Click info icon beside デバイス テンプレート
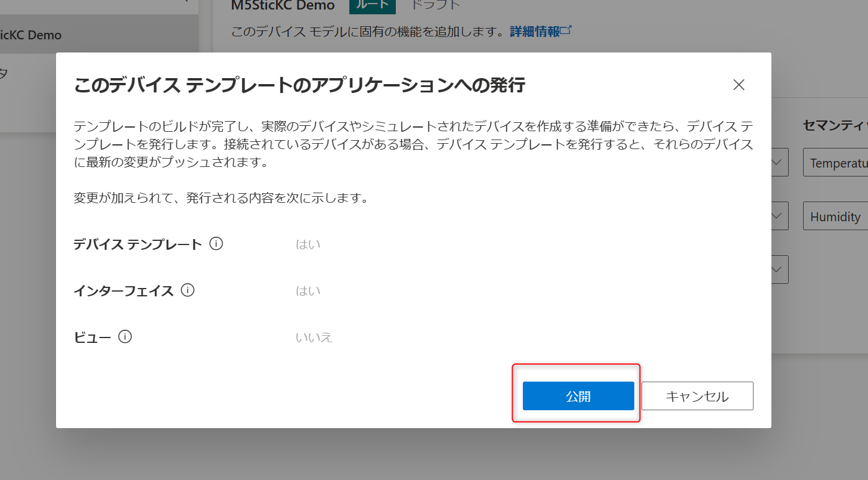 coord(216,244)
